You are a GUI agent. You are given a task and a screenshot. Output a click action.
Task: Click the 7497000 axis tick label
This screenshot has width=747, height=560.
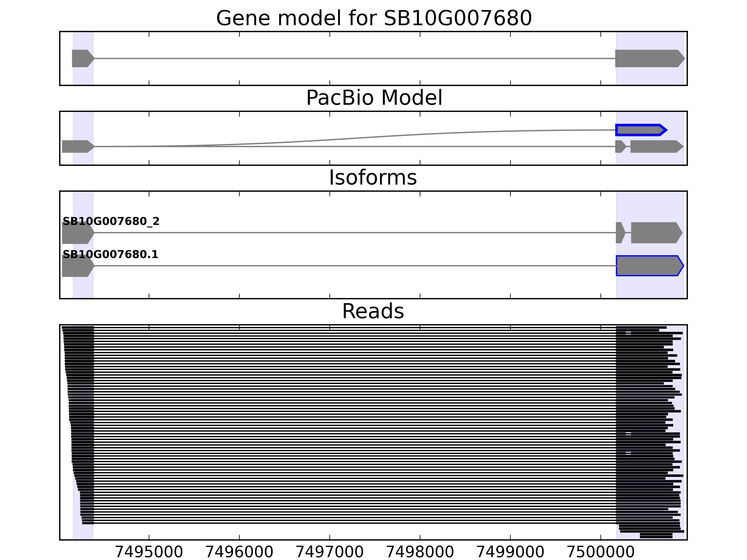(x=330, y=552)
